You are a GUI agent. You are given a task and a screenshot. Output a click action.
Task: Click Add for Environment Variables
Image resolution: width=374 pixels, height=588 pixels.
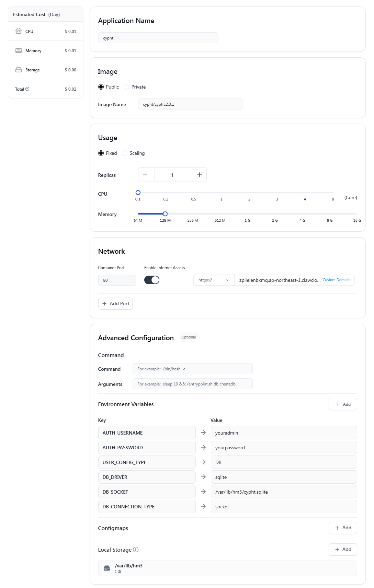click(343, 404)
